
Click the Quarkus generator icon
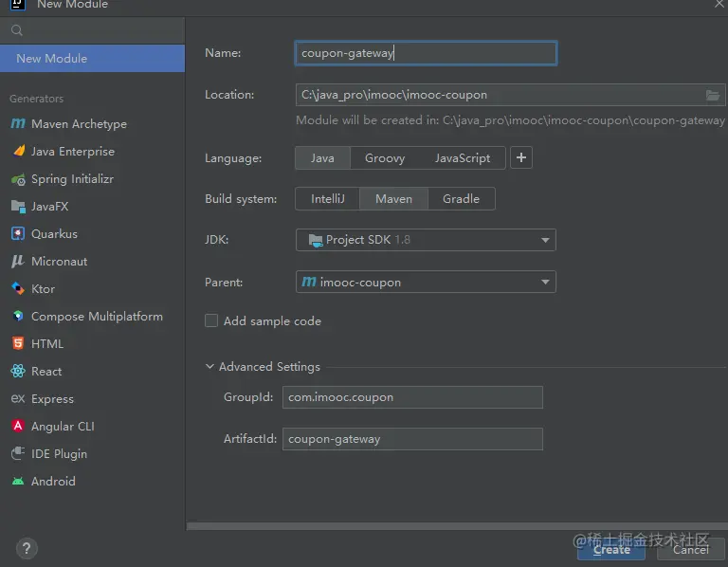tap(18, 233)
